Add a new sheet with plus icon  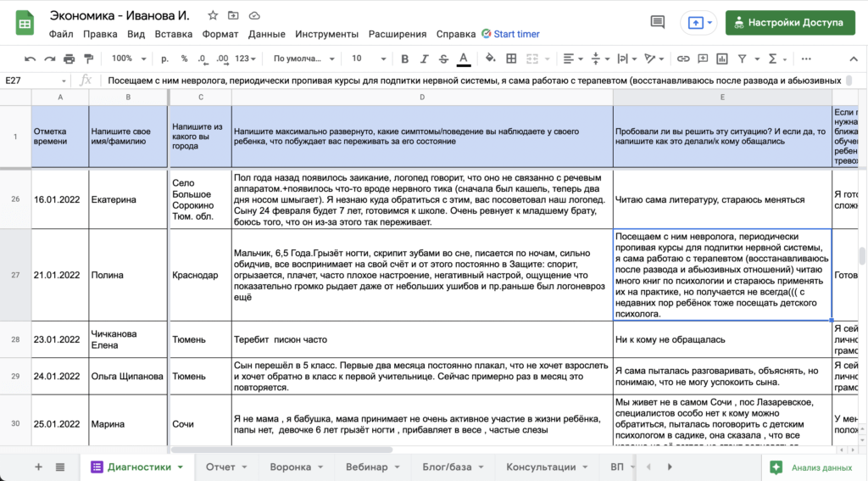(x=38, y=467)
